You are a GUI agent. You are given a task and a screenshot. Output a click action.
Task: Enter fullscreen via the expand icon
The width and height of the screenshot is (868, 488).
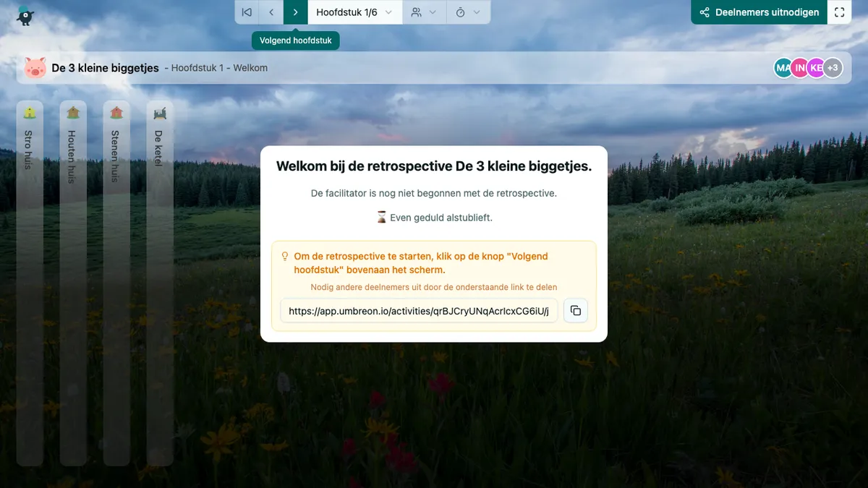pyautogui.click(x=839, y=12)
